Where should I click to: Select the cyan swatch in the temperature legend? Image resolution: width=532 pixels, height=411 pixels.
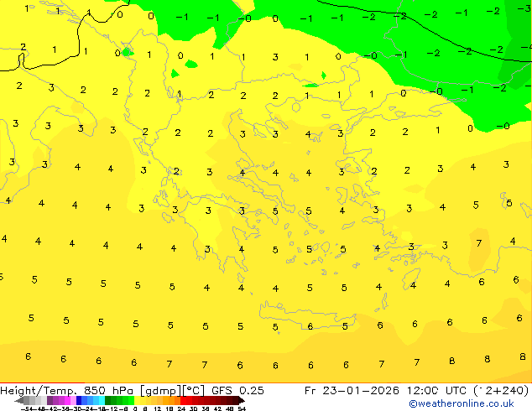click(x=102, y=400)
